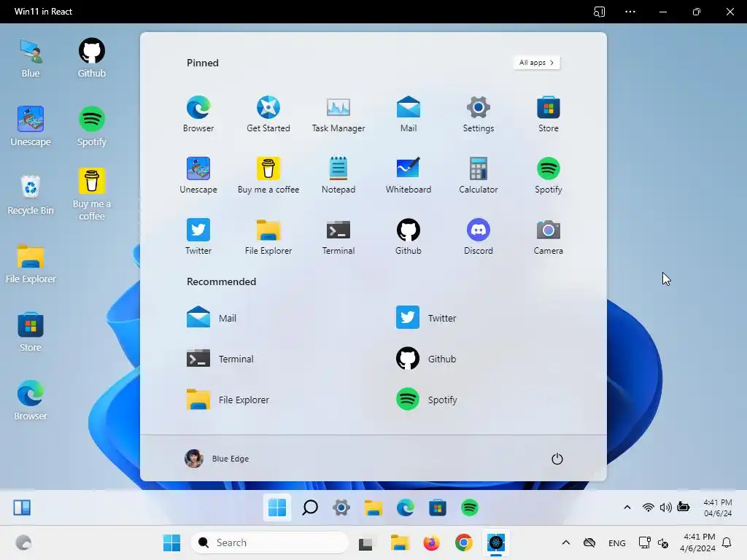Viewport: 747px width, 560px height.
Task: Open the Blue desktop shortcut
Action: 31,58
